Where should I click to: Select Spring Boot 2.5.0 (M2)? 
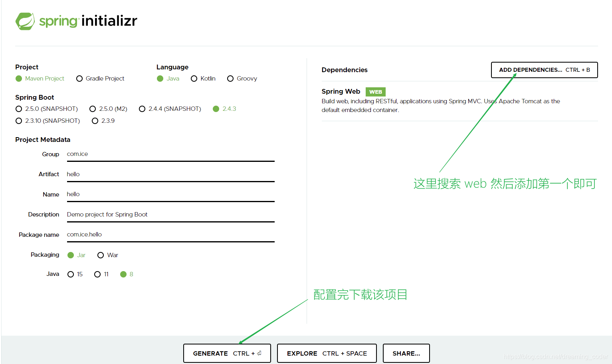[108, 109]
